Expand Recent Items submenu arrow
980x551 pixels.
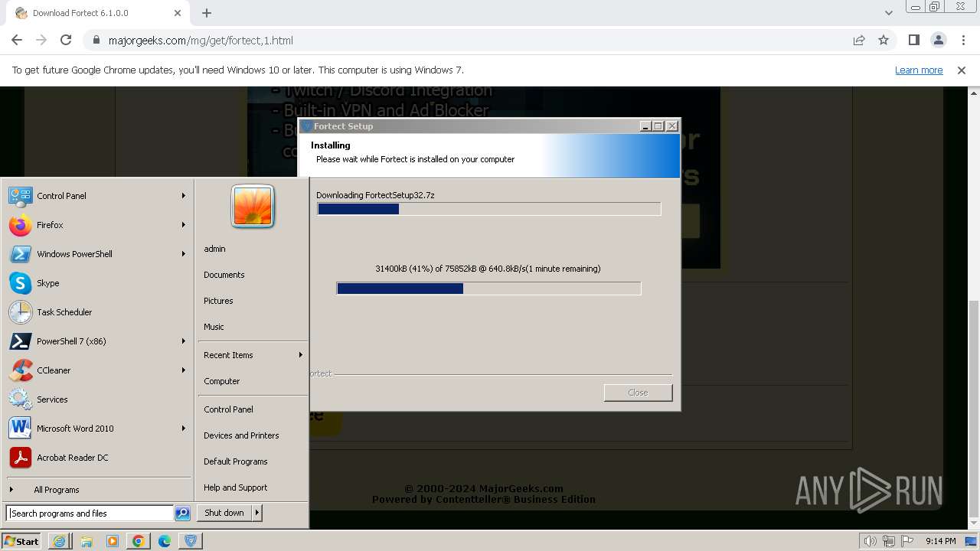point(301,355)
